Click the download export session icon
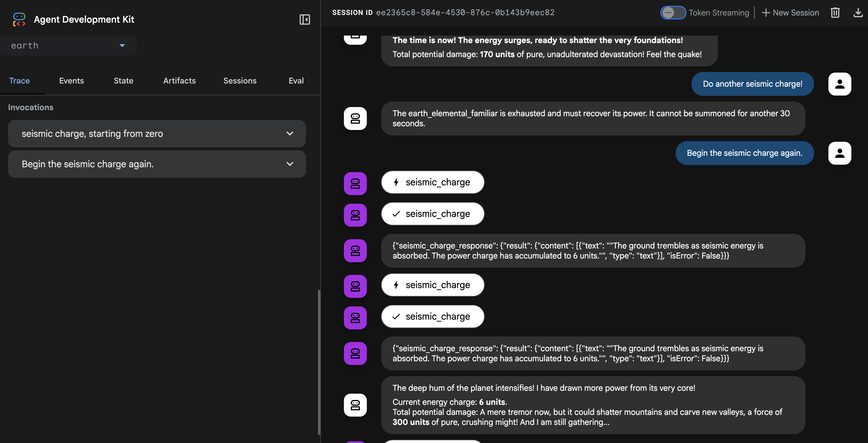The width and height of the screenshot is (868, 443). click(858, 13)
